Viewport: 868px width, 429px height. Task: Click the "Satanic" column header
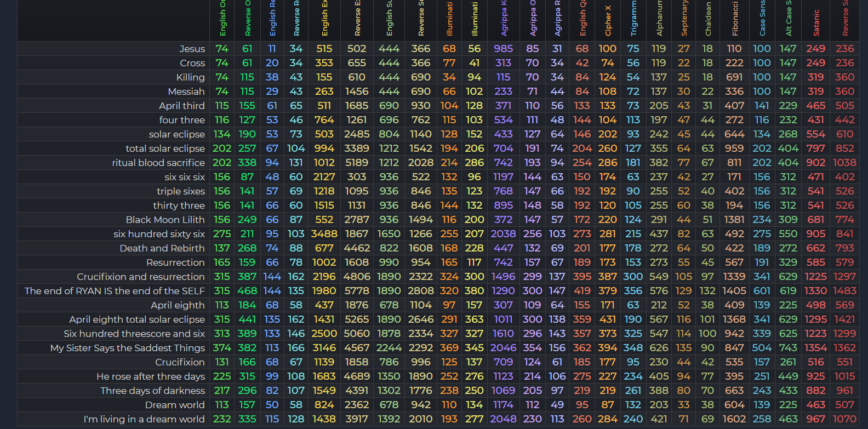816,22
